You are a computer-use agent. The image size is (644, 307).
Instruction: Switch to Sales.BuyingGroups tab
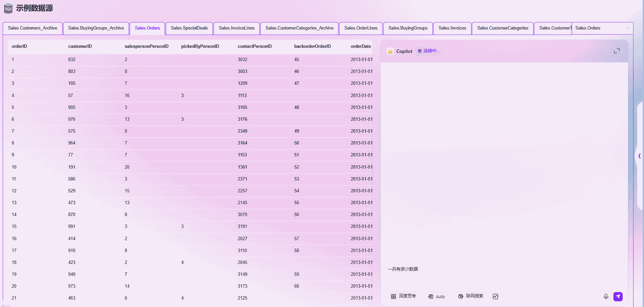[x=408, y=28]
